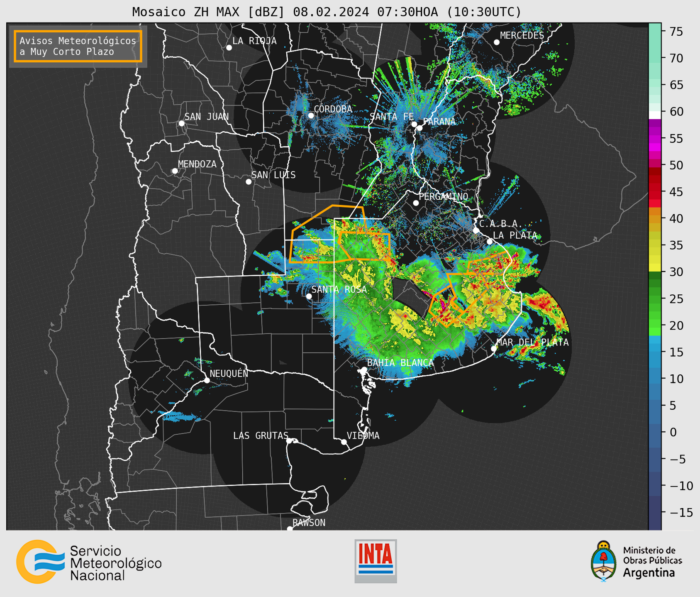Click the Las Grutas city marker dot
The image size is (700, 597).
[289, 441]
